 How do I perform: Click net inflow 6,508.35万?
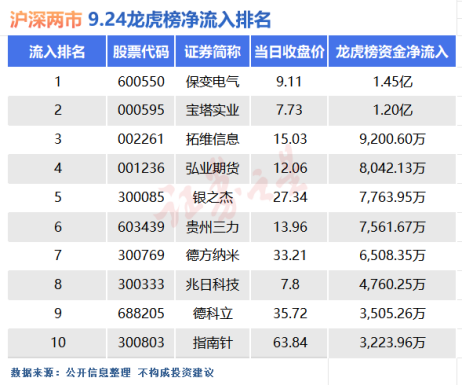[392, 255]
